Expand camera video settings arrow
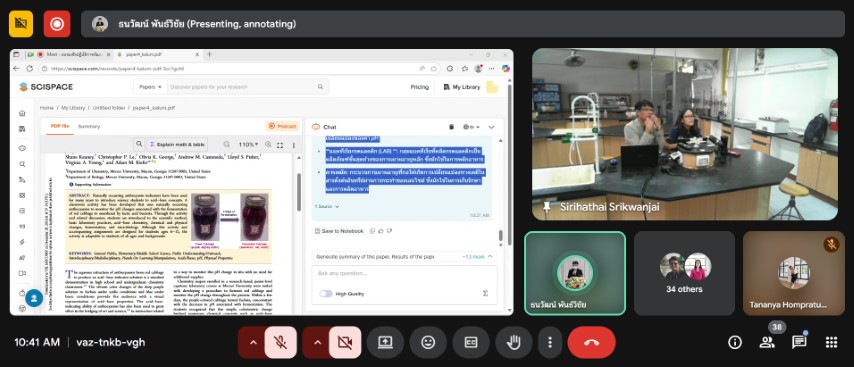The width and height of the screenshot is (854, 367). [x=318, y=342]
